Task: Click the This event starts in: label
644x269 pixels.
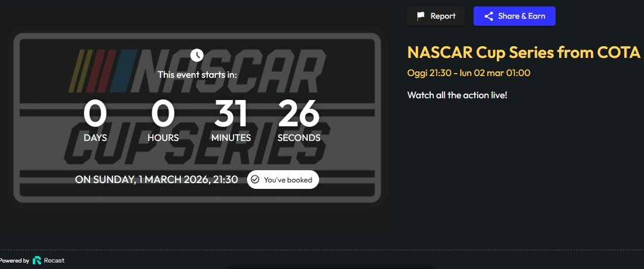Action: [x=197, y=75]
